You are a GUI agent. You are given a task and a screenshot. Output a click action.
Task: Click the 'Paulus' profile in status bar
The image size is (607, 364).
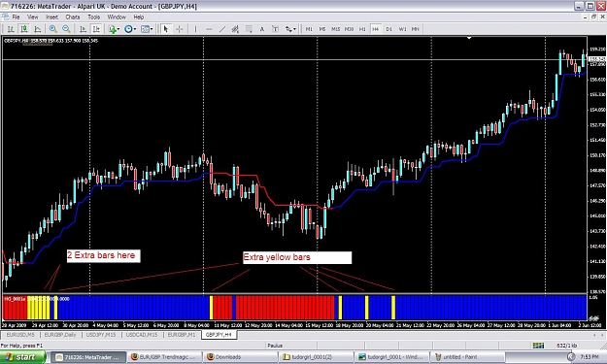[x=275, y=345]
